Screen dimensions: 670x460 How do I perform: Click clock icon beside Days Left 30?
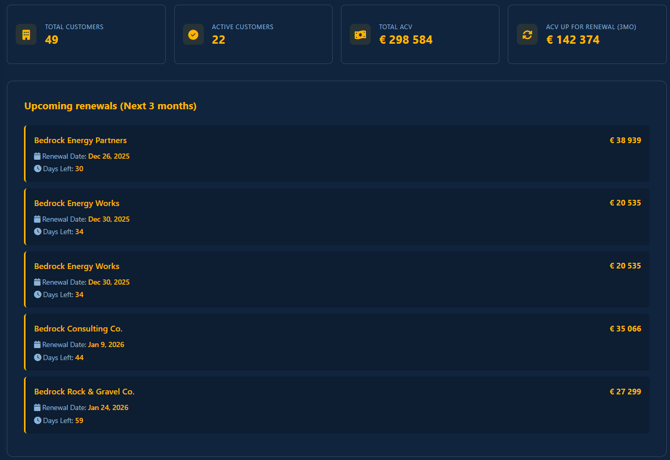pos(38,169)
